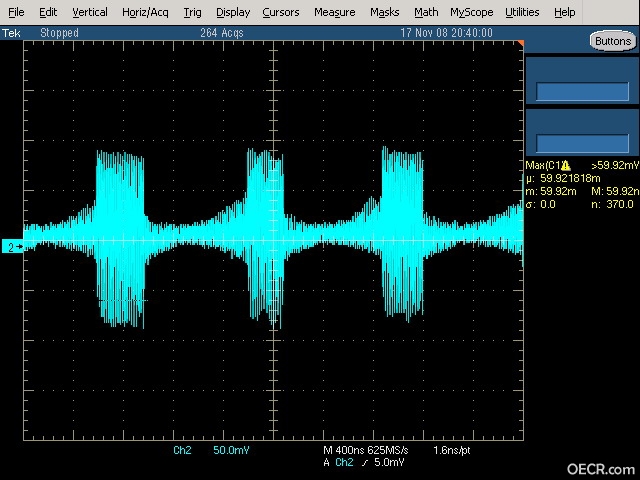Open the Vertical menu
This screenshot has width=640, height=480.
(90, 12)
